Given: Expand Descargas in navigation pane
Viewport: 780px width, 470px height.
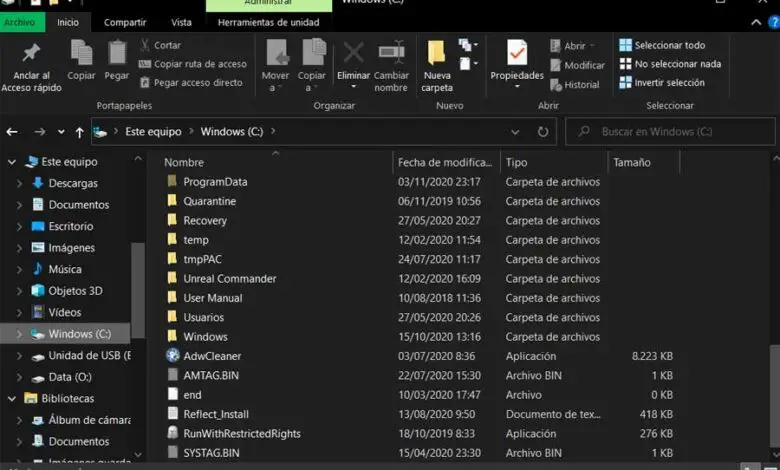Looking at the screenshot, I should [x=19, y=184].
